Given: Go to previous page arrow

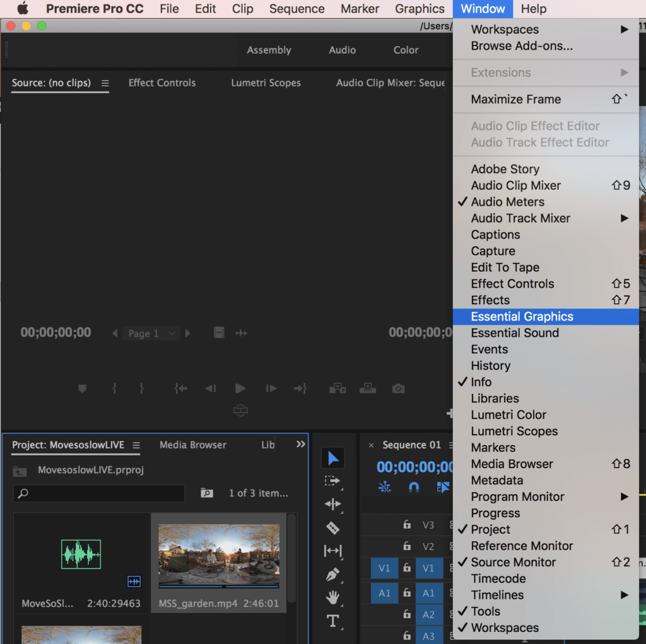Looking at the screenshot, I should tap(115, 333).
